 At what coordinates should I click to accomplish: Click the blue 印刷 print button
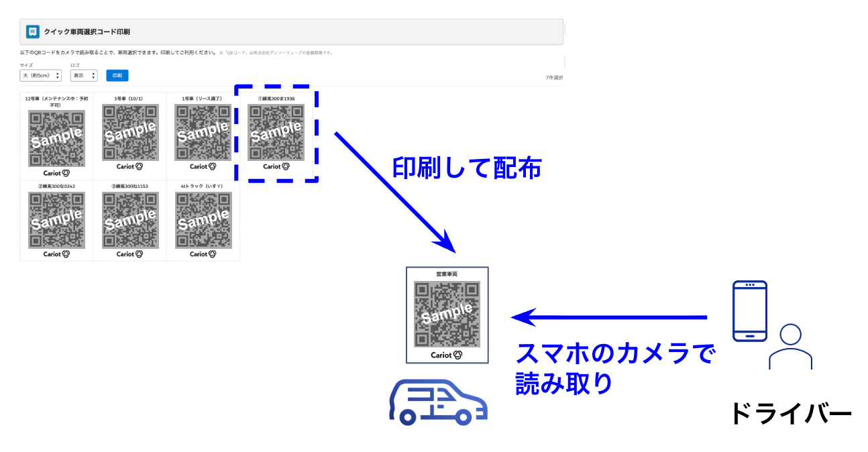[117, 76]
